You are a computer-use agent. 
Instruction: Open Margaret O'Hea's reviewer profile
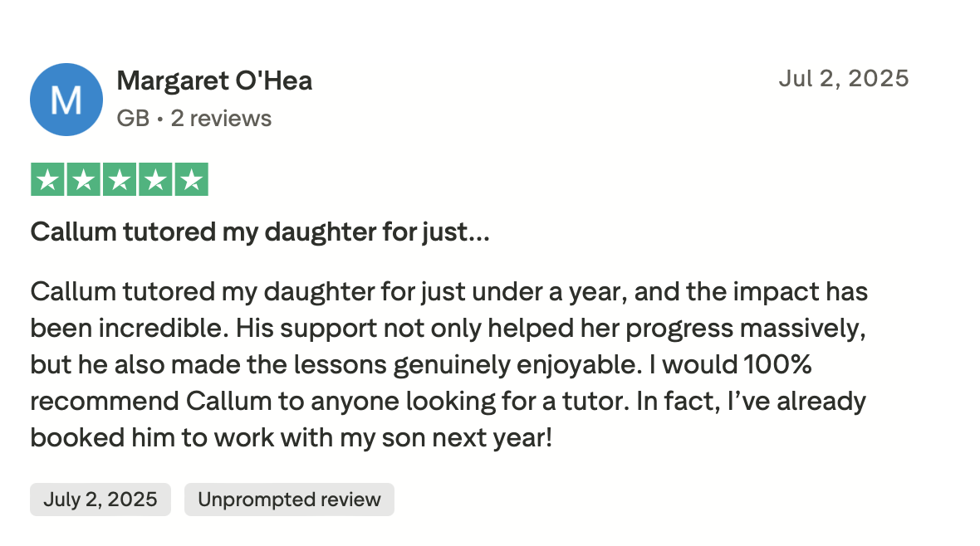pos(214,80)
